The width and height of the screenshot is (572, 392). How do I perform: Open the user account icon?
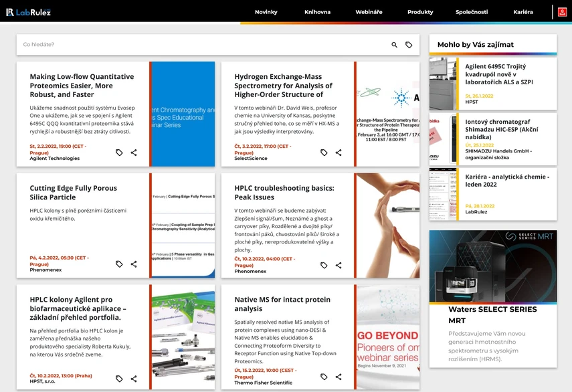562,12
